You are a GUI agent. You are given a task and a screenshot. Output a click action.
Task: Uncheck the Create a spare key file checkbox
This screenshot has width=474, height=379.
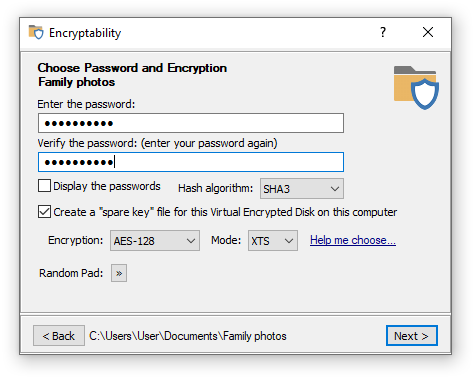point(44,212)
